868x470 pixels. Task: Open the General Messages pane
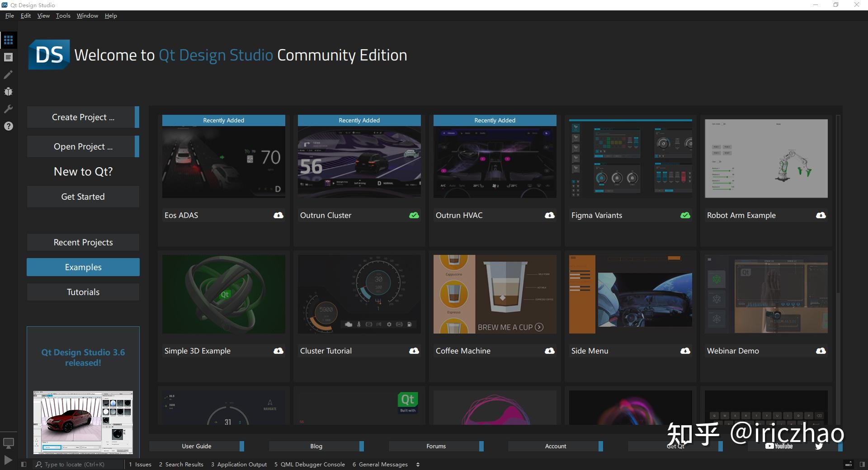(x=380, y=464)
